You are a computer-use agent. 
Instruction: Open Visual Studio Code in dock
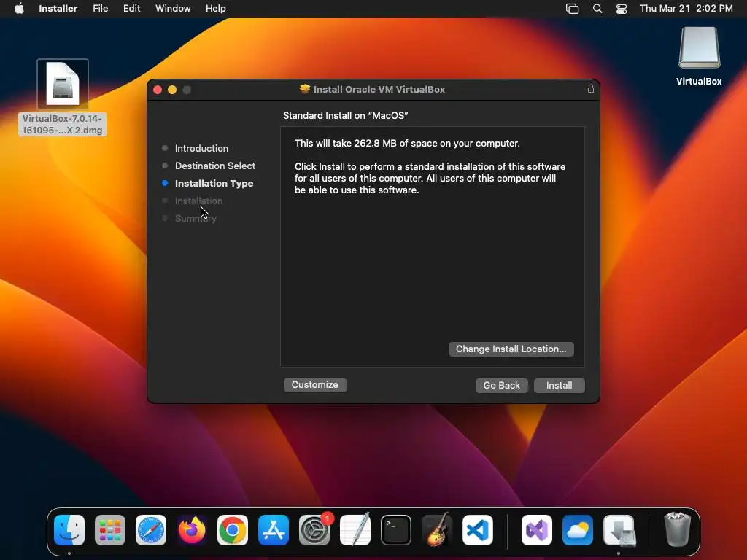pos(478,530)
